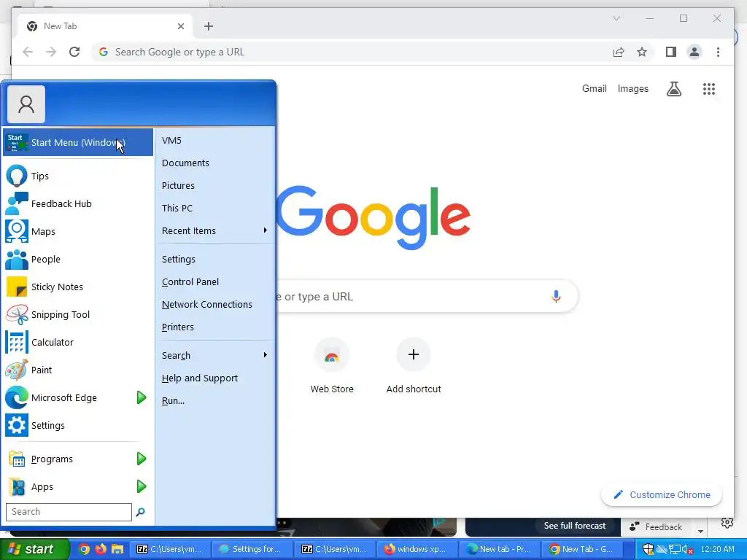Switch to first 7-Zip C:\Users taskbar window

pos(169,549)
